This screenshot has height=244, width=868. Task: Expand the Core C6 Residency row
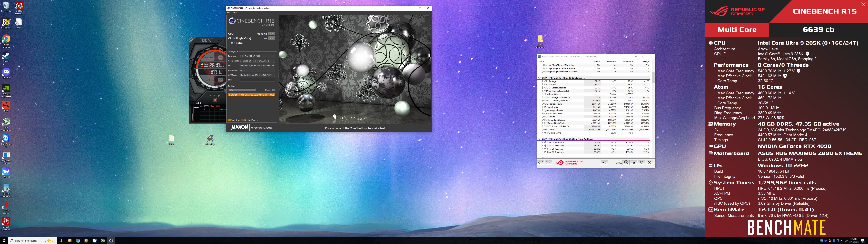(x=542, y=149)
